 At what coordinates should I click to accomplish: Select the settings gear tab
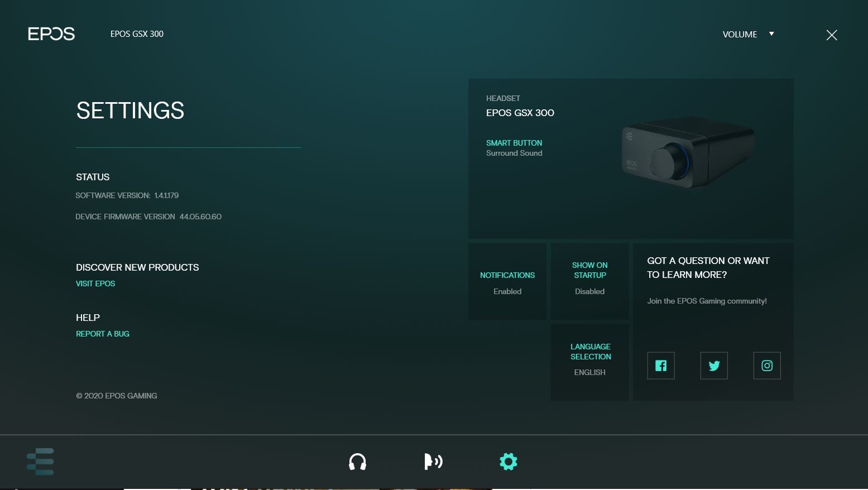pyautogui.click(x=509, y=462)
